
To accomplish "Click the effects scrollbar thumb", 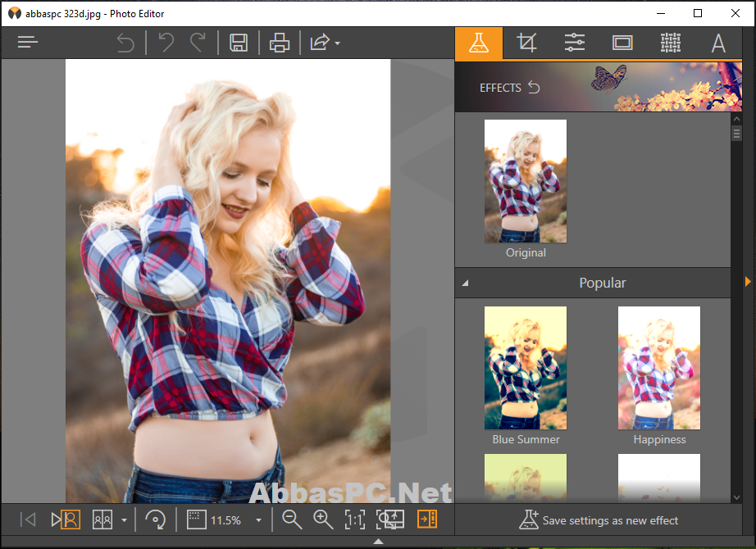I will click(x=736, y=133).
